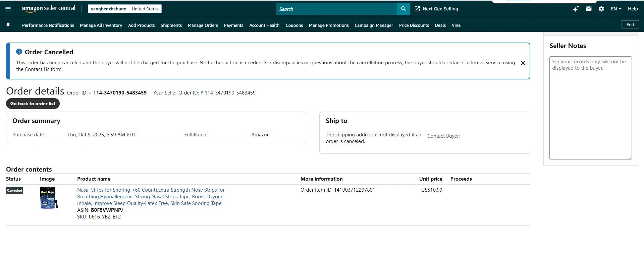Go to Campaign Manager
Image resolution: width=644 pixels, height=258 pixels.
point(374,25)
